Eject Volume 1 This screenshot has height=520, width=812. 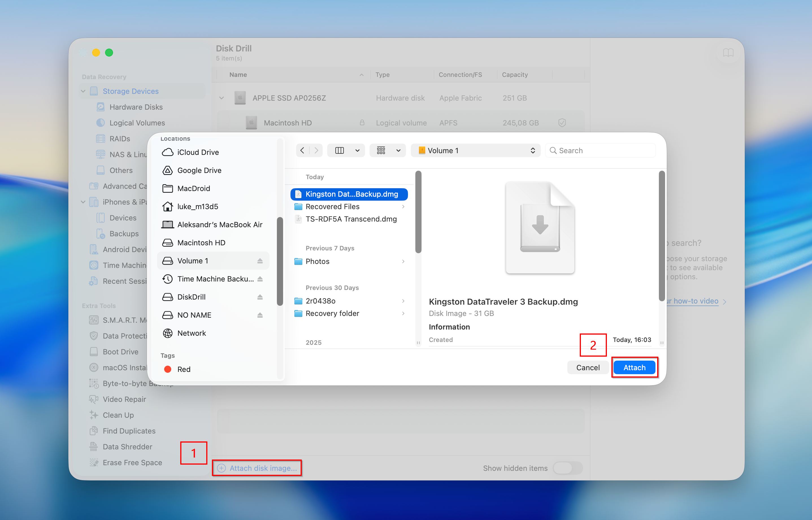coord(260,261)
